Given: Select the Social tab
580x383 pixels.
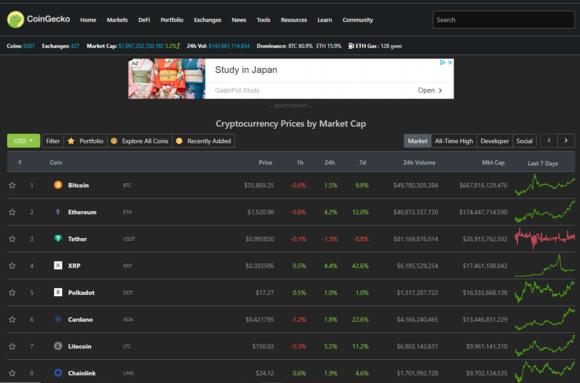Looking at the screenshot, I should (x=524, y=141).
